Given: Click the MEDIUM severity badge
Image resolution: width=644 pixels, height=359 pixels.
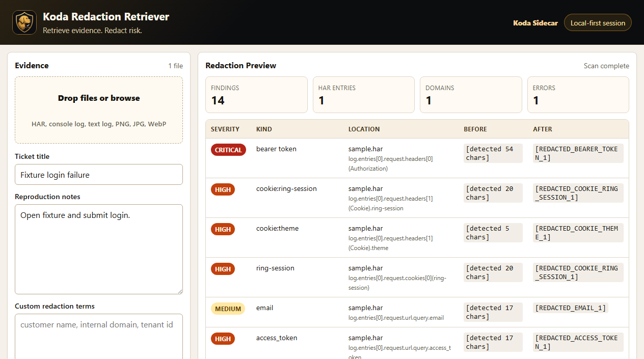Looking at the screenshot, I should coord(228,309).
